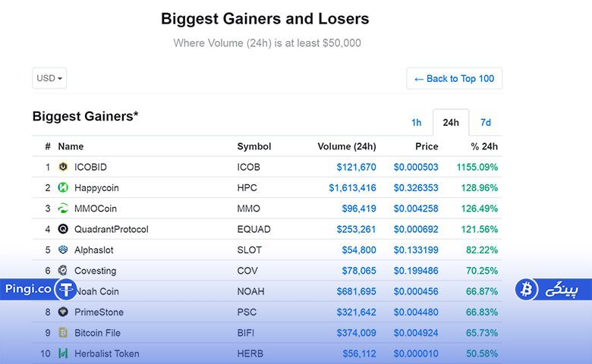Click the Tether logo on Pingi banner
This screenshot has width=592, height=364.
pyautogui.click(x=66, y=290)
